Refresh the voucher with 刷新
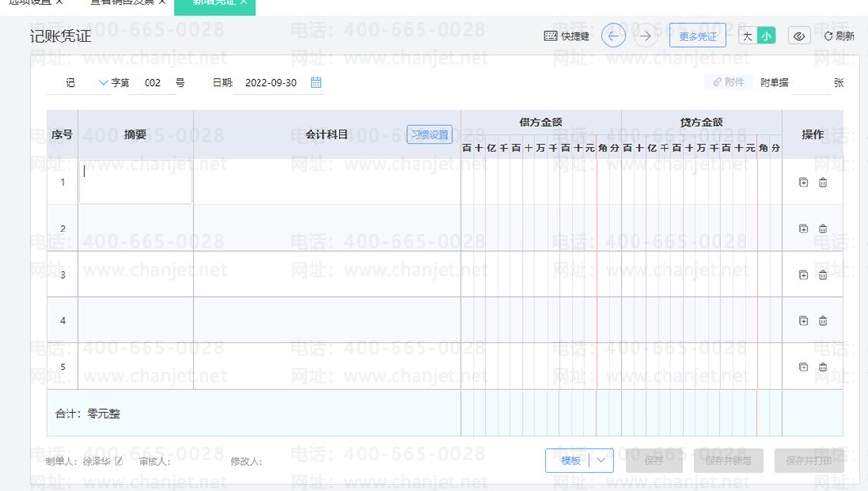Viewport: 868px width, 491px height. (x=839, y=36)
